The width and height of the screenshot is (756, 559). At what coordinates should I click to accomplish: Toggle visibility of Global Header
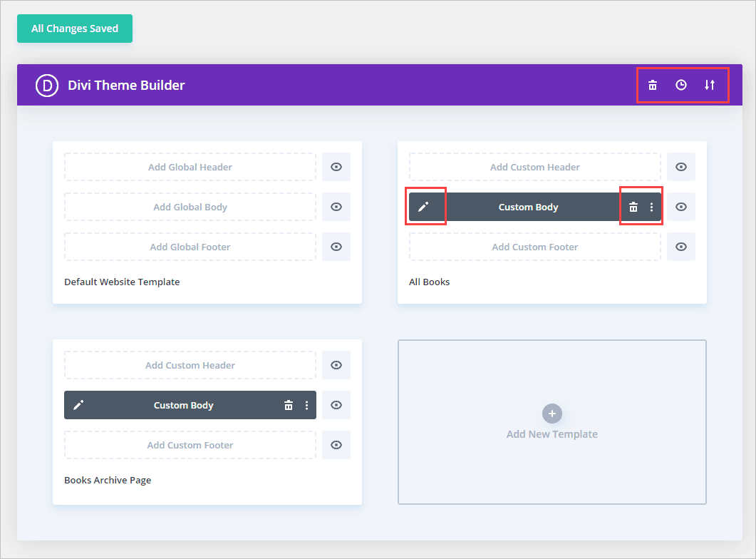[336, 167]
